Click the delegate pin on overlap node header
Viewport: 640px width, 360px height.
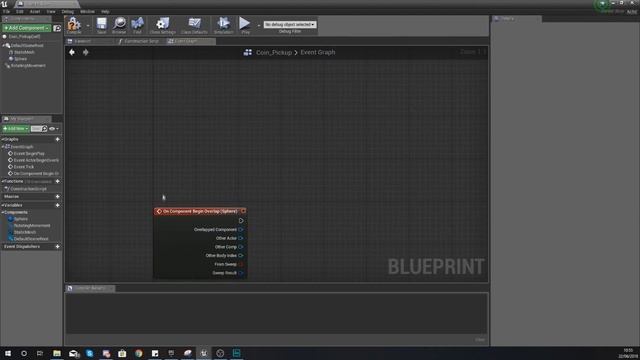(x=243, y=211)
